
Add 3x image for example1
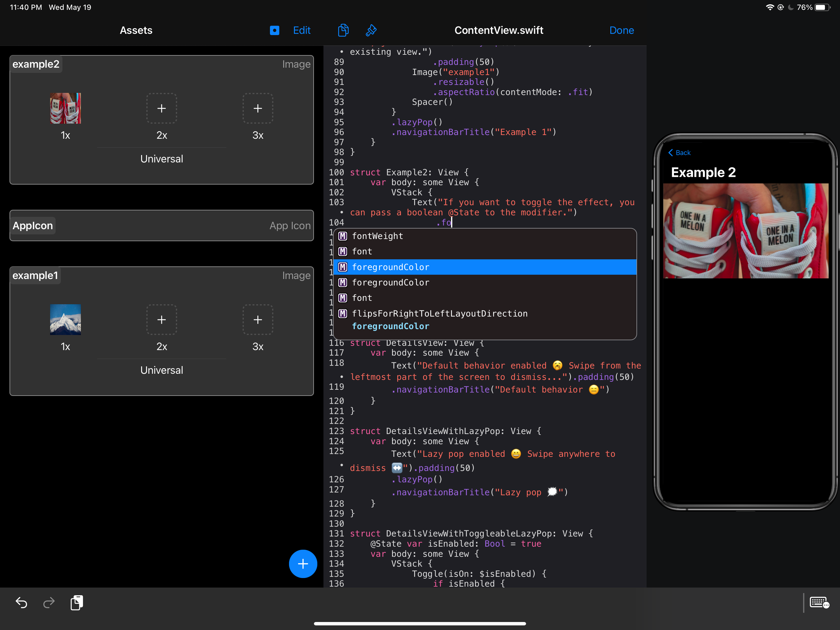pyautogui.click(x=258, y=320)
